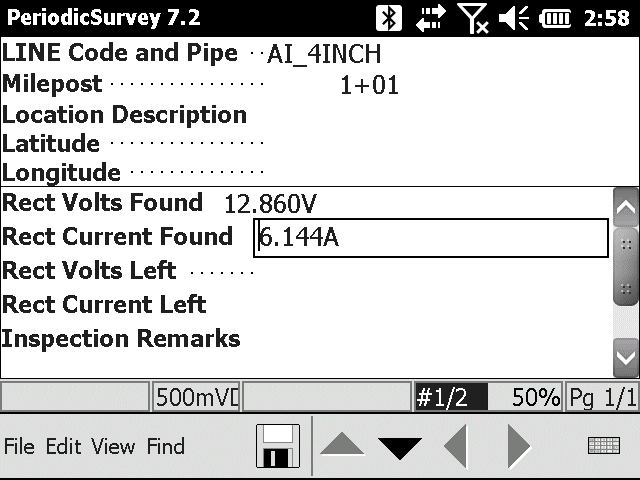The height and width of the screenshot is (480, 640).
Task: Click the right triangle navigation arrow
Action: tap(518, 447)
